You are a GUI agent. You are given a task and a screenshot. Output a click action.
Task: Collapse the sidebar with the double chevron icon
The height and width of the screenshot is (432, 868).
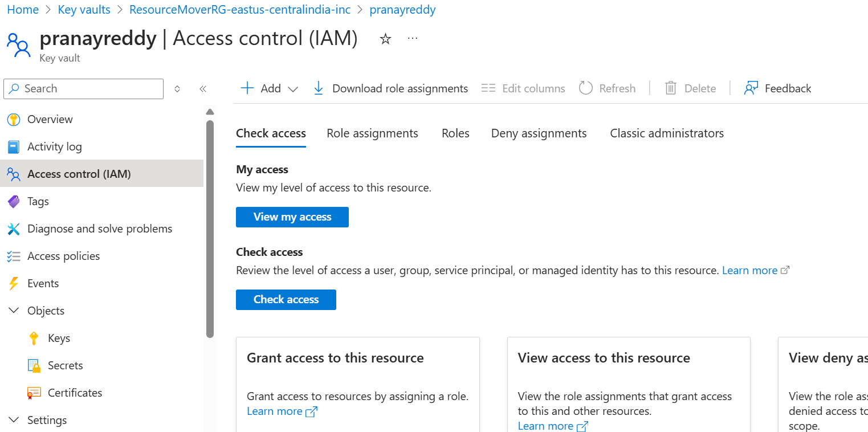pos(203,89)
